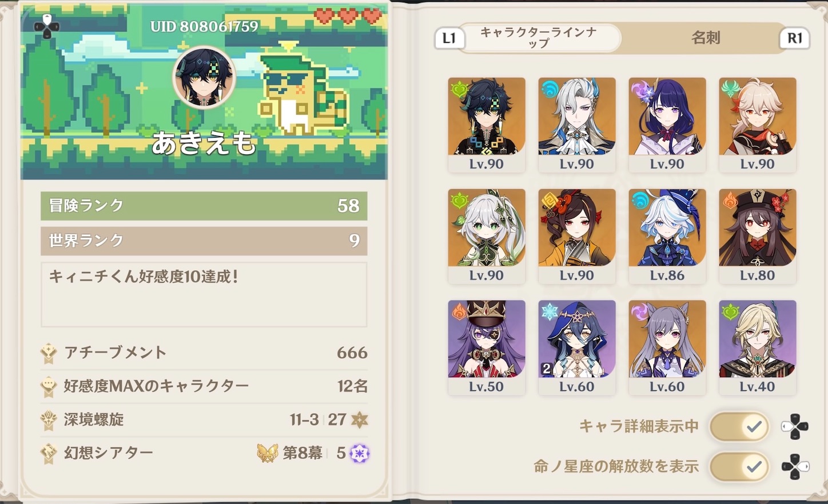Toggle the キャラ詳細表示中 switch

[739, 427]
